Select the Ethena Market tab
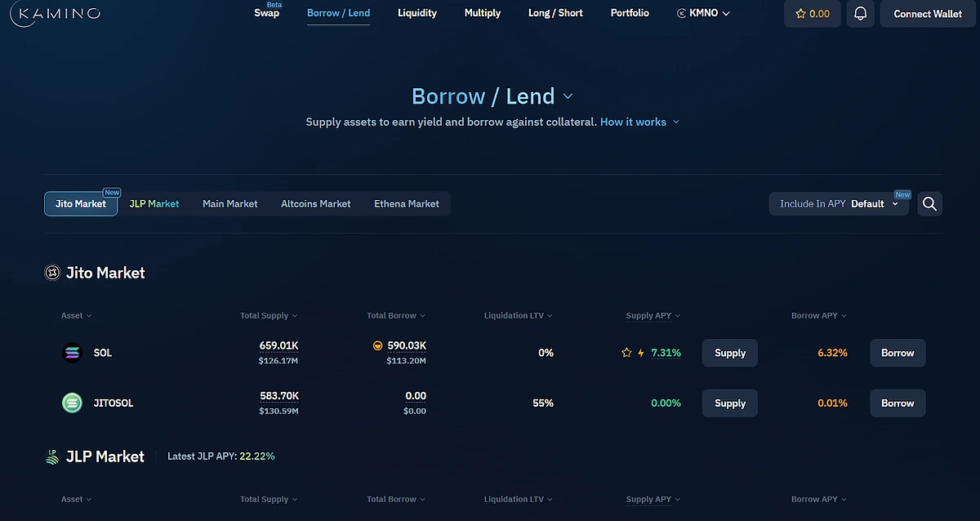This screenshot has width=980, height=521. coord(406,203)
